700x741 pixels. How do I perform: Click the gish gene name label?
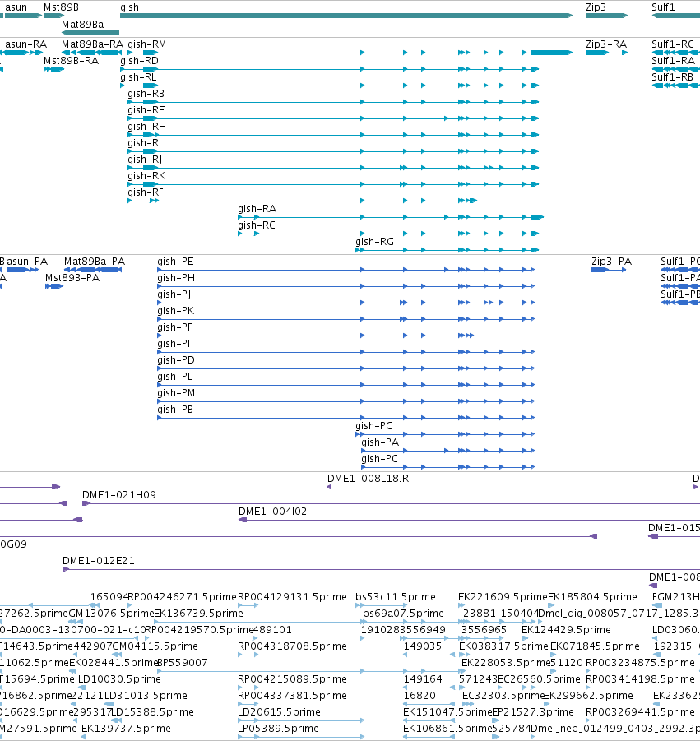pos(129,7)
